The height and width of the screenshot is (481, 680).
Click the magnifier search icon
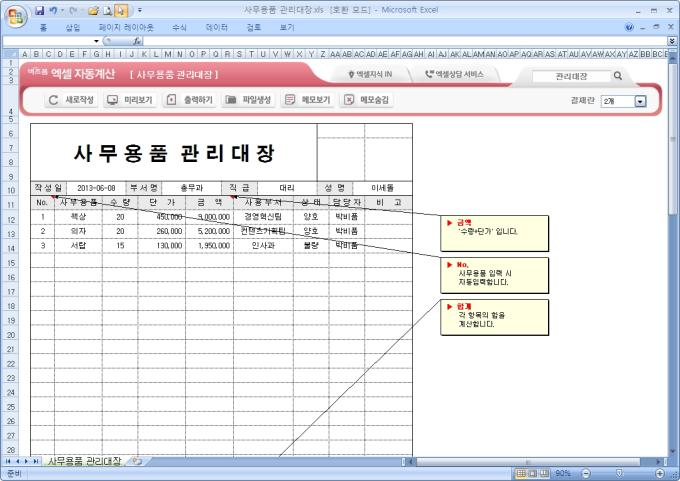click(x=618, y=76)
